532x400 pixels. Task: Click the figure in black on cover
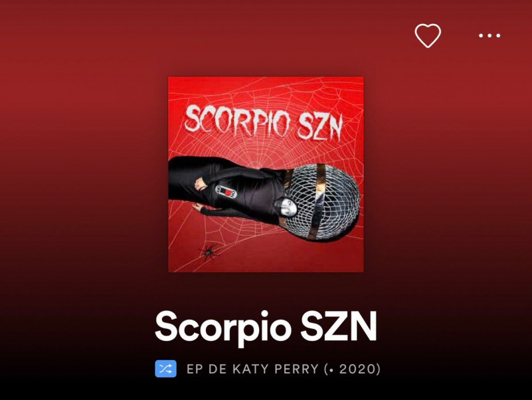[x=227, y=189]
